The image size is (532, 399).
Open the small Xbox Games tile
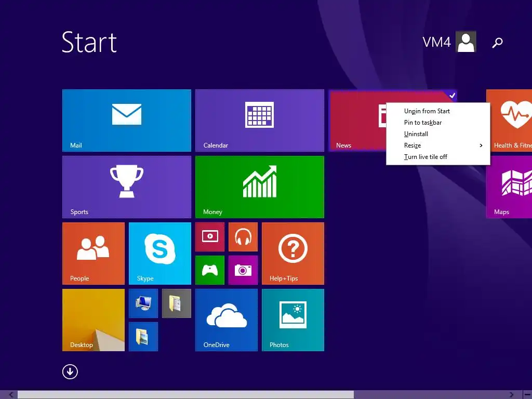point(210,270)
